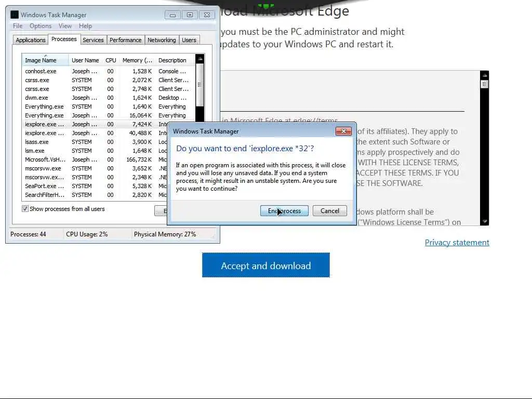This screenshot has width=532, height=399.
Task: Confirm with the End process button
Action: pos(284,211)
